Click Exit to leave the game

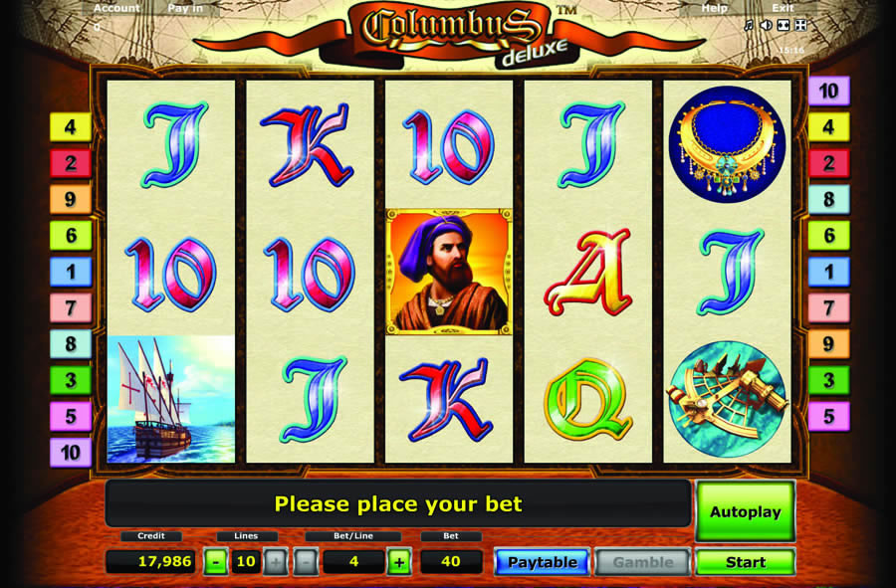(x=783, y=8)
